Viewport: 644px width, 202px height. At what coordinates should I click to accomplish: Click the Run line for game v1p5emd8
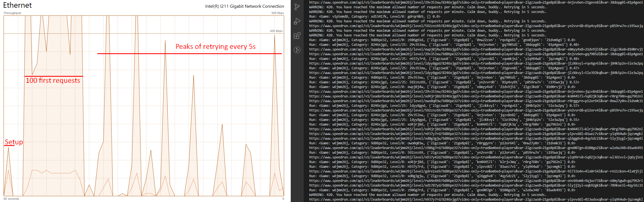375,17
